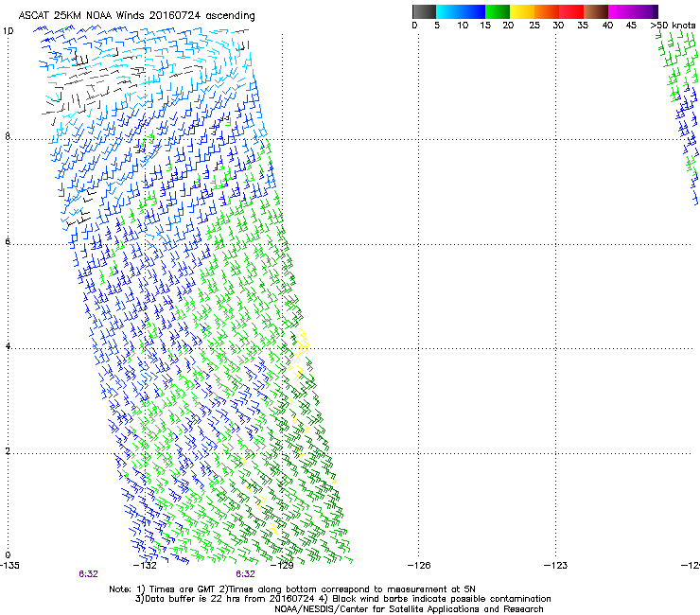
Task: Click the '20' color scale label
Action: (x=508, y=26)
